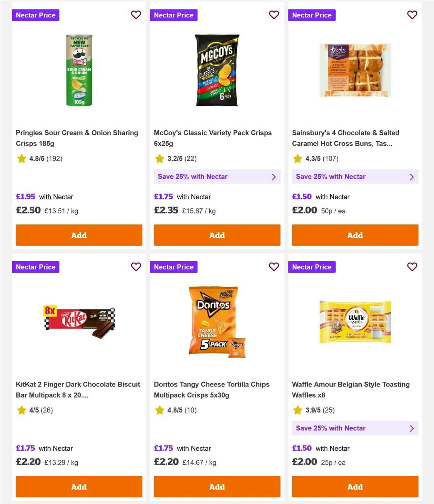Click the star rating icon on Pringles crisps
Screen dimensions: 434x504
[21, 158]
